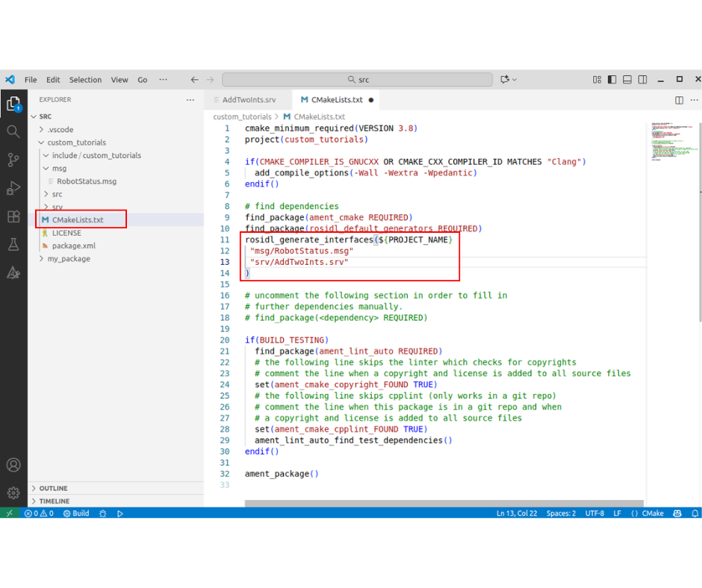Open the Selection menu

(85, 80)
